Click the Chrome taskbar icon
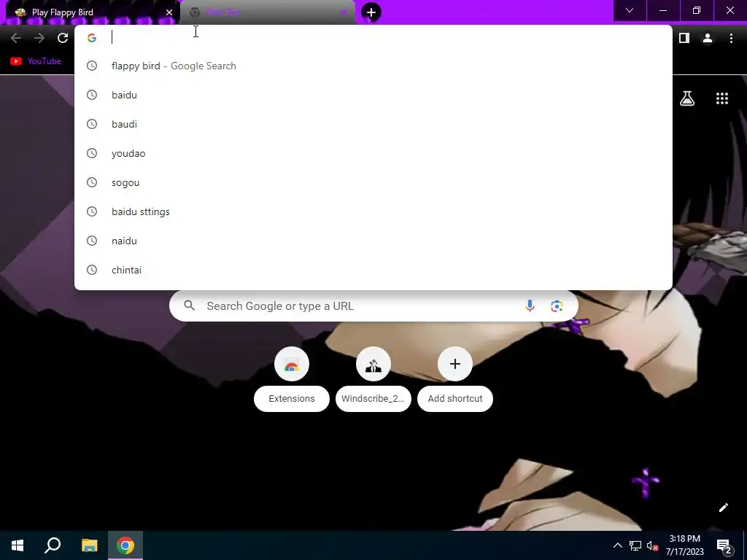 pos(125,545)
